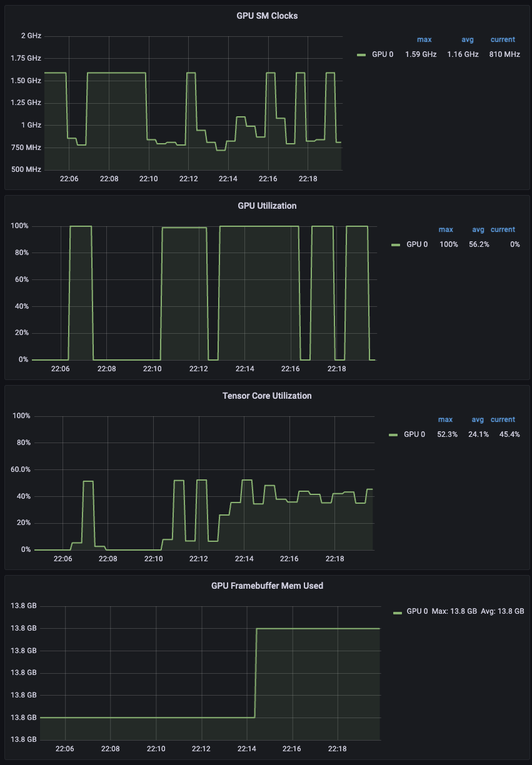
Task: Toggle GPU 0 series label in Framebuffer Mem legend
Action: pos(417,611)
